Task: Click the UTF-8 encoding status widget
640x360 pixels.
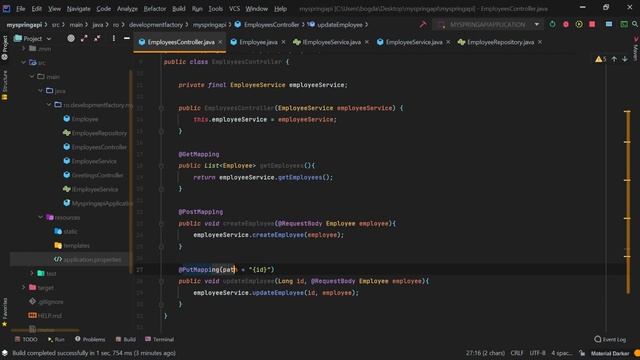Action: (538, 353)
